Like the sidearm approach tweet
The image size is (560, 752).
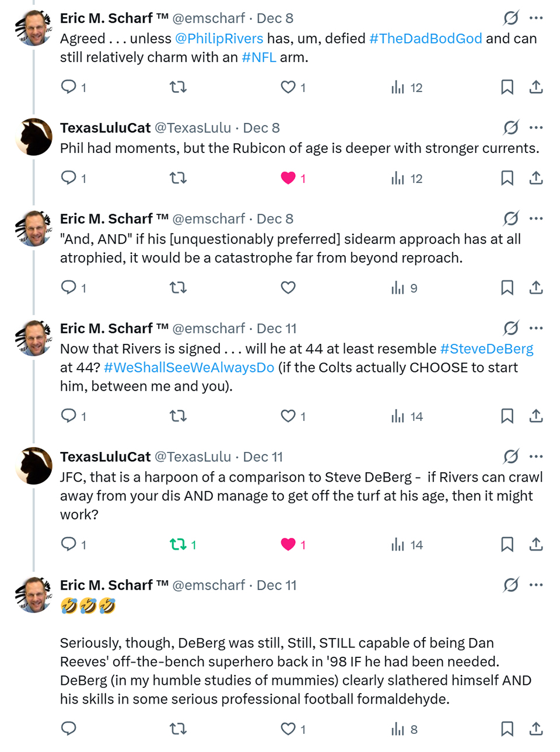288,288
